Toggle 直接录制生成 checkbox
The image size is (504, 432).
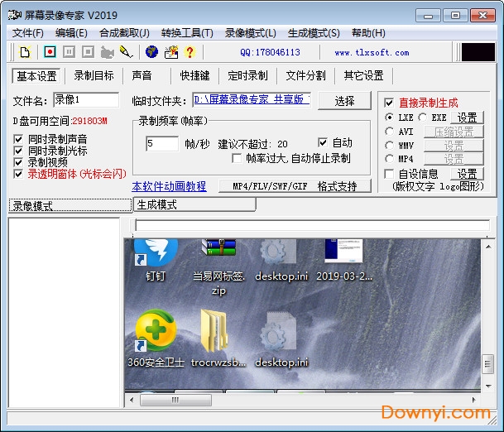[389, 103]
